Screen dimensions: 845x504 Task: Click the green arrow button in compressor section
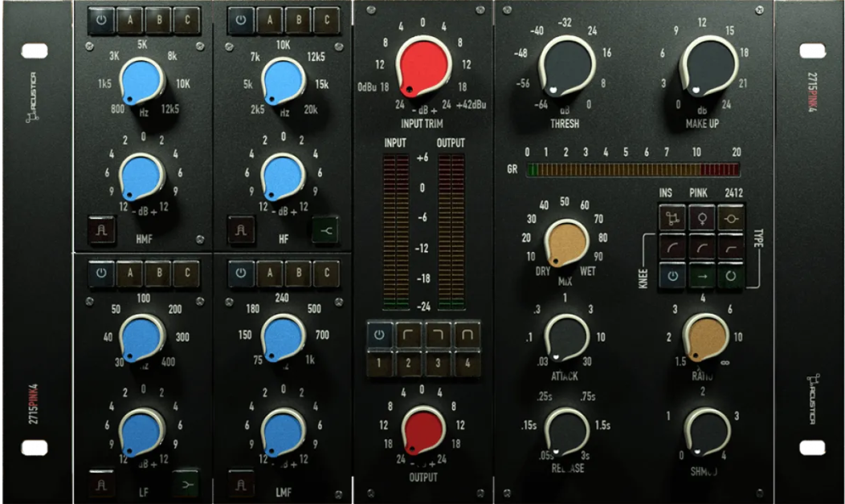[x=700, y=276]
